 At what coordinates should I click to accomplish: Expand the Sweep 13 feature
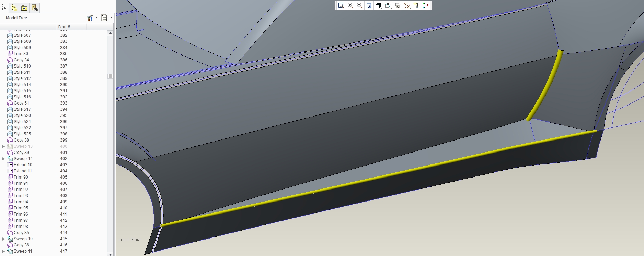pyautogui.click(x=4, y=146)
